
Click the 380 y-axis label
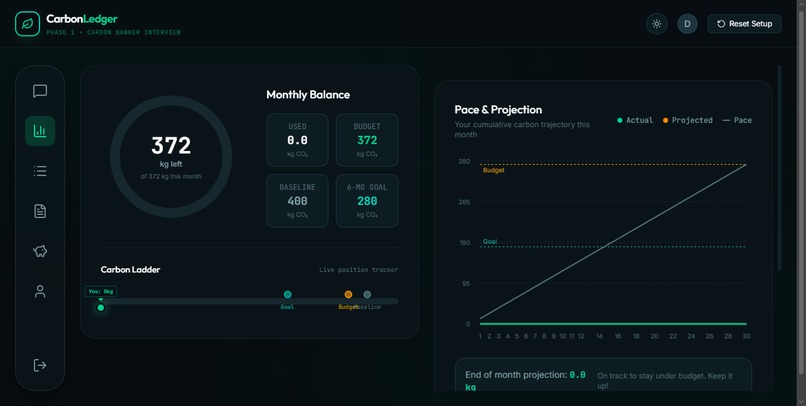[x=464, y=161]
